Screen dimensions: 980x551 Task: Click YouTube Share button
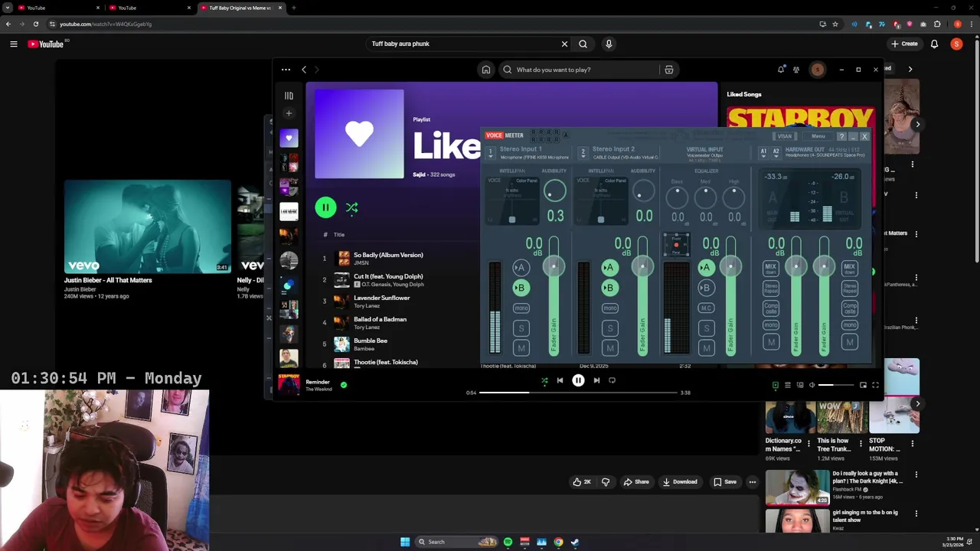(636, 482)
